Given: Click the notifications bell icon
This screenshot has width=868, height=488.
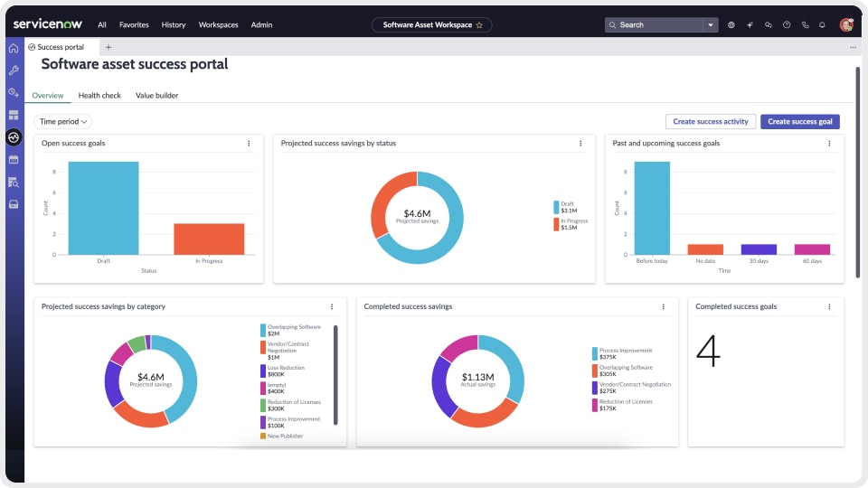Looking at the screenshot, I should coord(823,25).
